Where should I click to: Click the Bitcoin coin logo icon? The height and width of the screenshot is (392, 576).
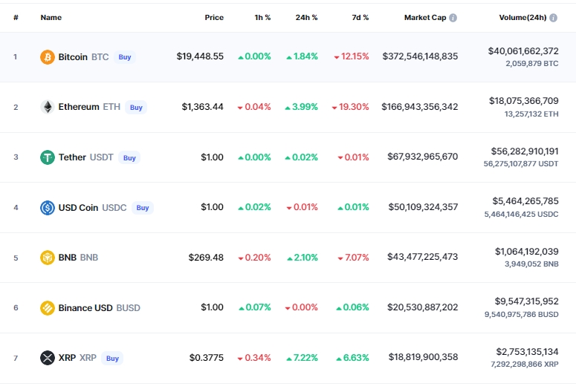pos(48,57)
